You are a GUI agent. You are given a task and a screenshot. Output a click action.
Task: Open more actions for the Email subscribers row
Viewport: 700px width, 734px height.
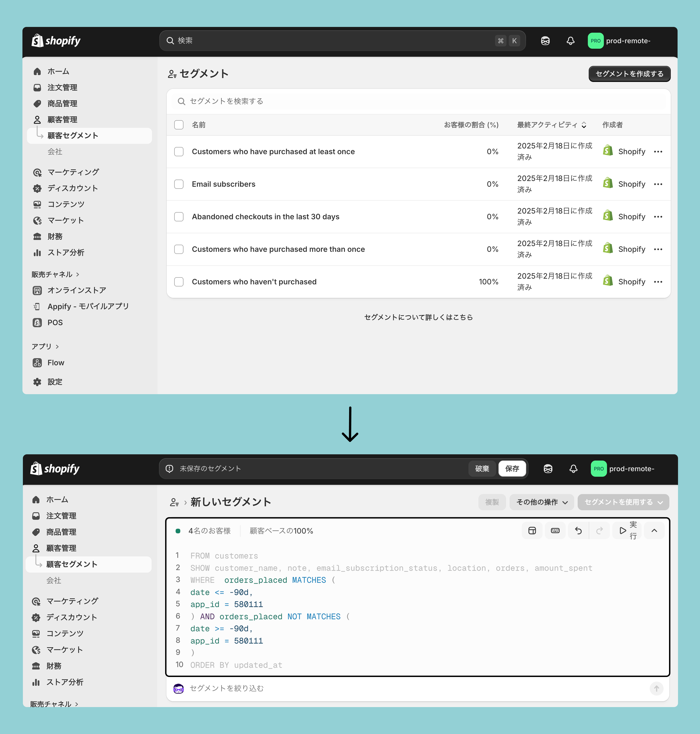click(658, 184)
